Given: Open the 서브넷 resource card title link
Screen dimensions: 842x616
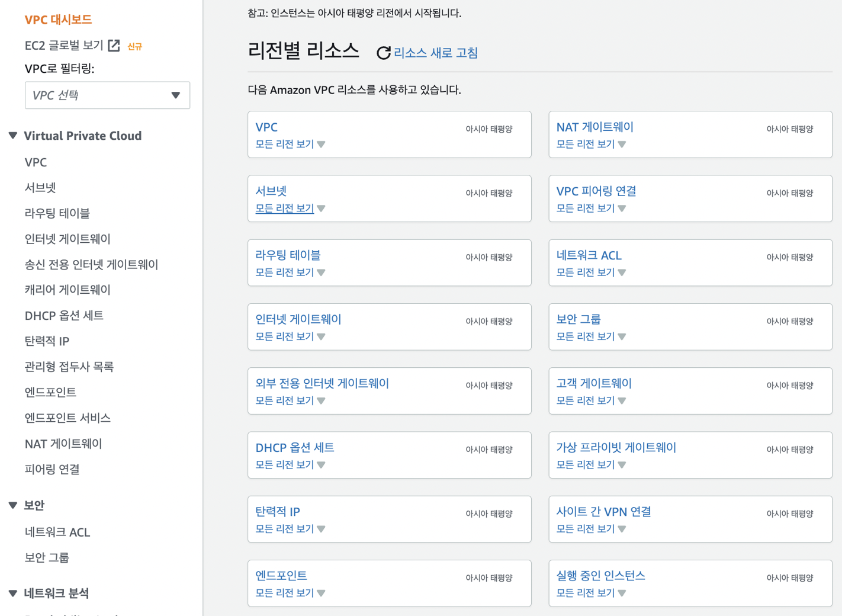Looking at the screenshot, I should pos(271,191).
